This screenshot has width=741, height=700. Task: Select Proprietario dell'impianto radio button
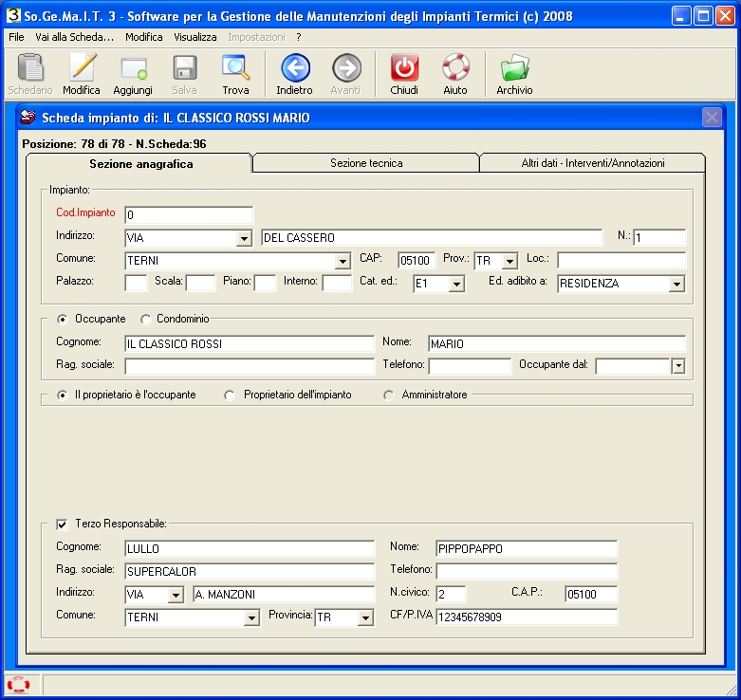point(230,395)
